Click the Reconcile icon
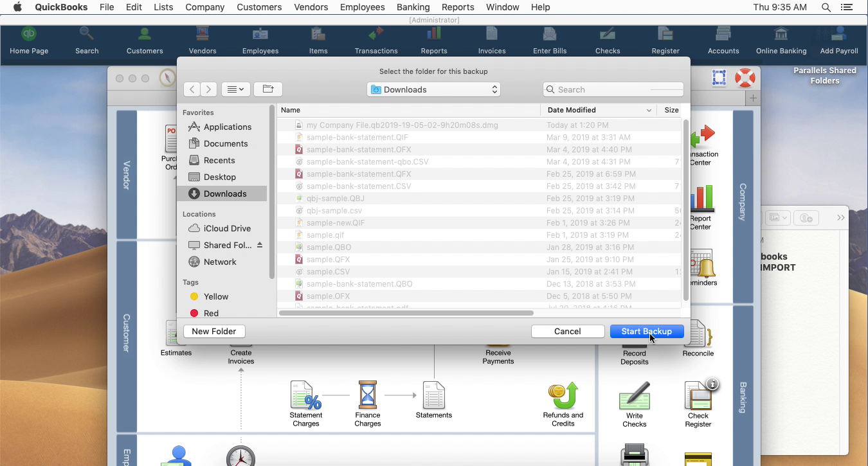The height and width of the screenshot is (466, 868). point(698,339)
